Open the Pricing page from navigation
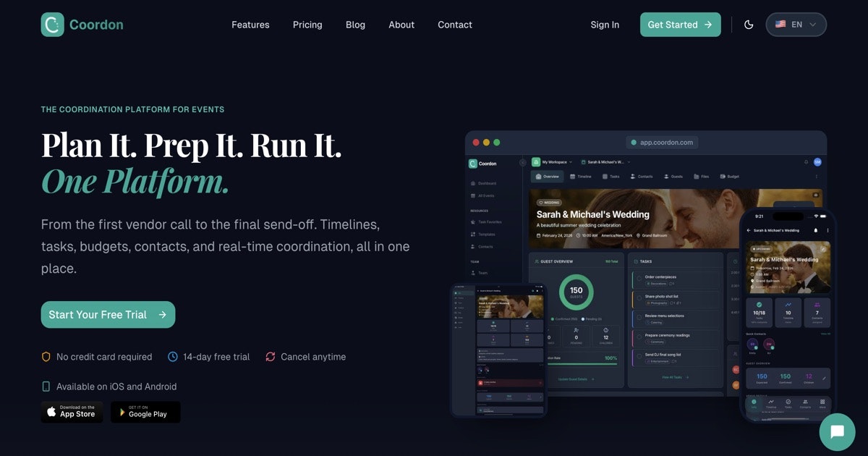Image resolution: width=868 pixels, height=456 pixels. point(307,24)
